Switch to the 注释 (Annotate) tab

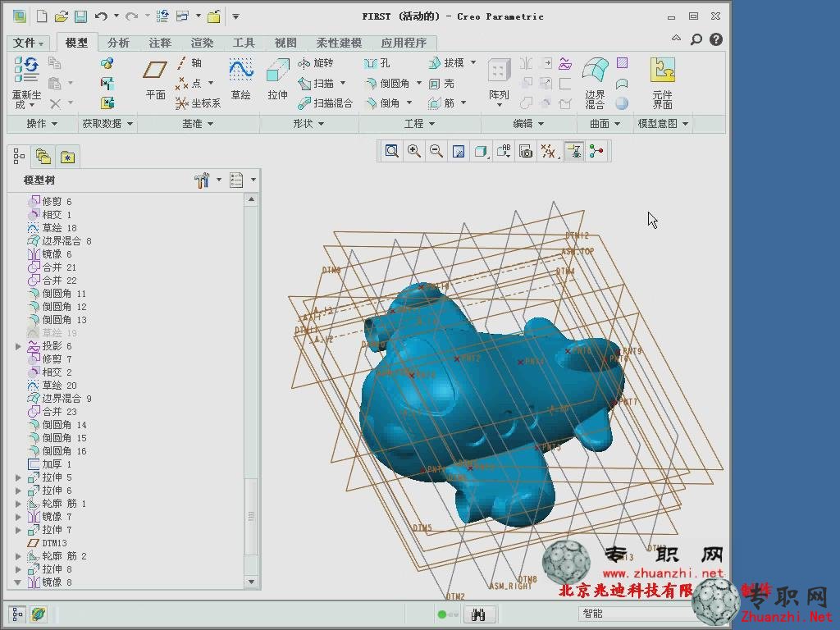click(160, 43)
